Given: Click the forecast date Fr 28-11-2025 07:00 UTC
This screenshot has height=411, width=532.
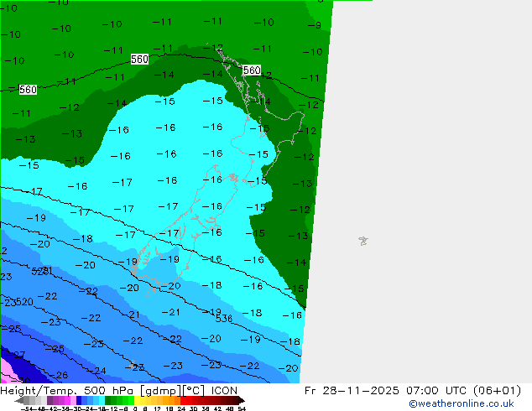Looking at the screenshot, I should click(x=387, y=390).
